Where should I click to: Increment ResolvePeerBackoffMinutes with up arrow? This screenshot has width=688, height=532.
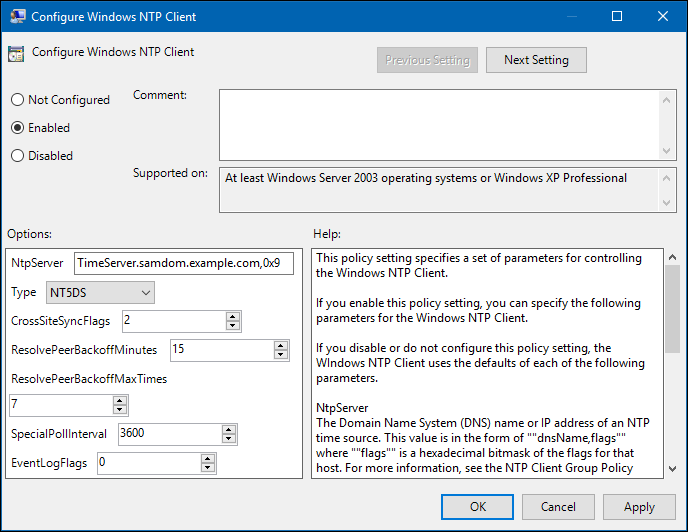click(x=281, y=344)
